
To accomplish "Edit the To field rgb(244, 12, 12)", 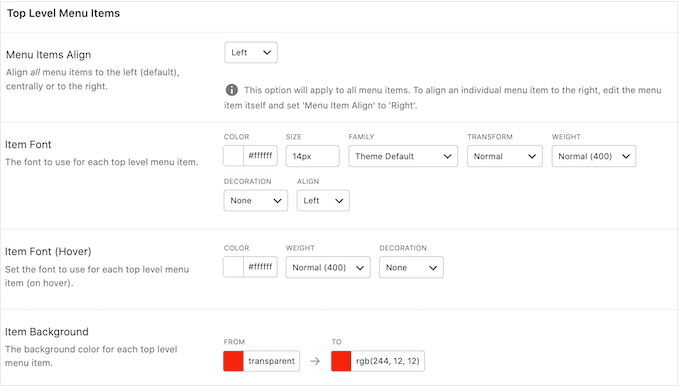I will coord(388,361).
